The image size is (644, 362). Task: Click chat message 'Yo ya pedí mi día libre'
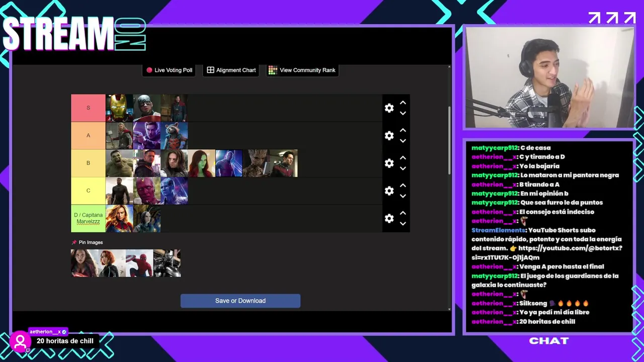[x=554, y=312]
